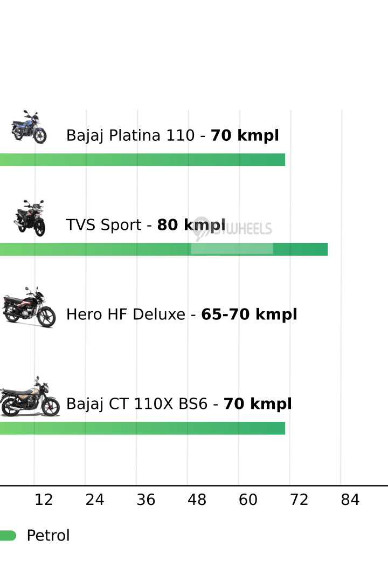Click the BikeWheels watermark logo
The height and width of the screenshot is (588, 388).
[233, 229]
